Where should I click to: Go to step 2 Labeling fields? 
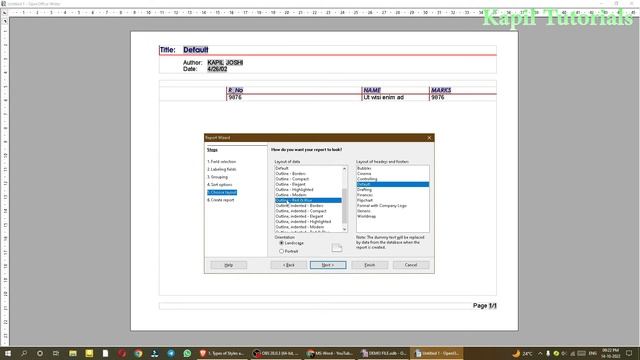tap(222, 169)
